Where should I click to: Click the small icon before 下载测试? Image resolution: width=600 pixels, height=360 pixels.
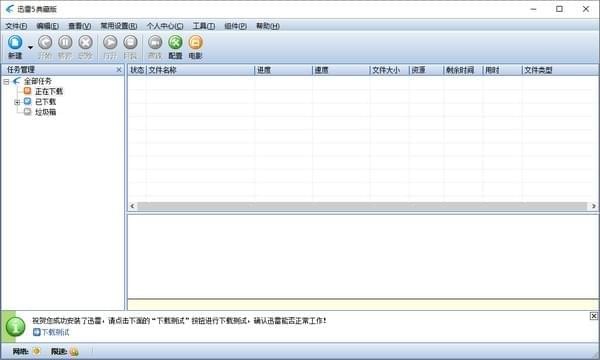36,332
